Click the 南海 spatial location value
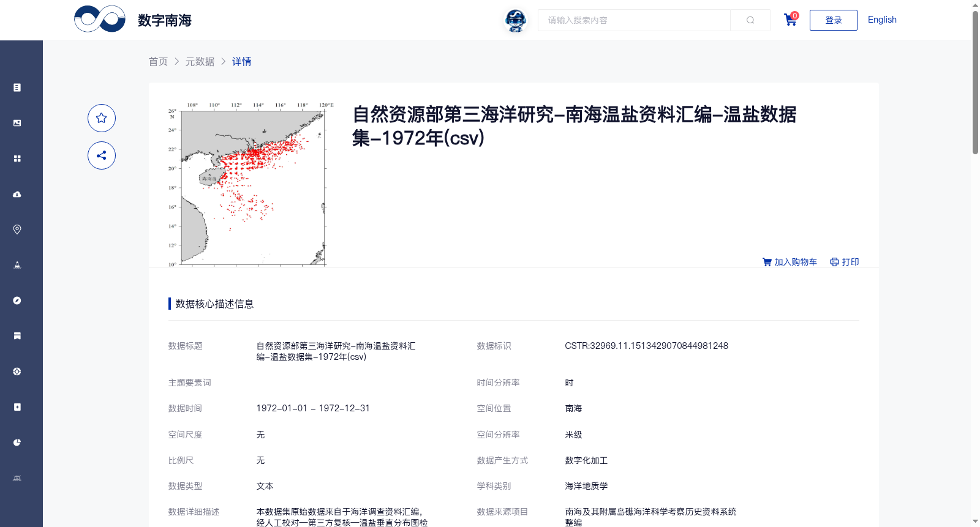Screen dimensions: 980x527 574,408
